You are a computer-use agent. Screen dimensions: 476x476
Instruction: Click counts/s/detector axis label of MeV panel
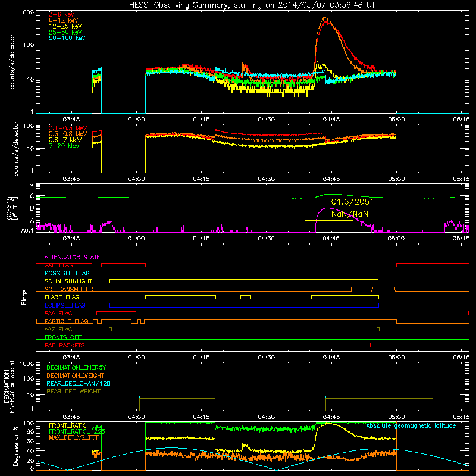point(16,148)
